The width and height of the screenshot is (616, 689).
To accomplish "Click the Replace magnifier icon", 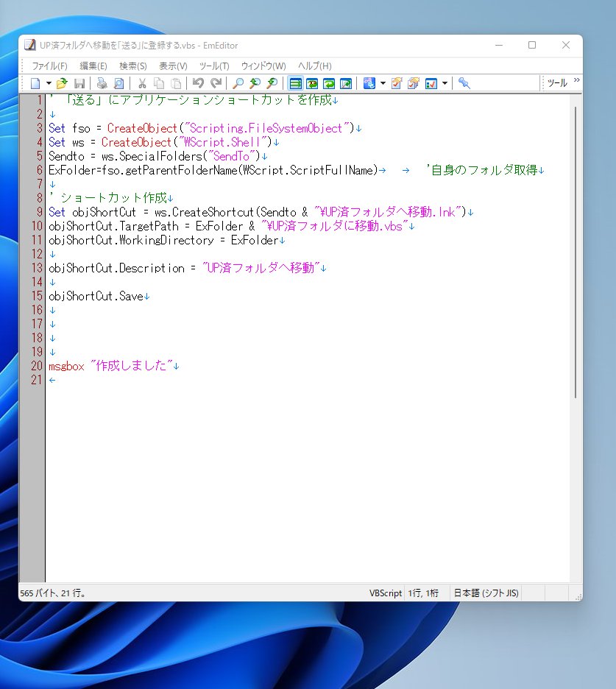I will click(272, 83).
